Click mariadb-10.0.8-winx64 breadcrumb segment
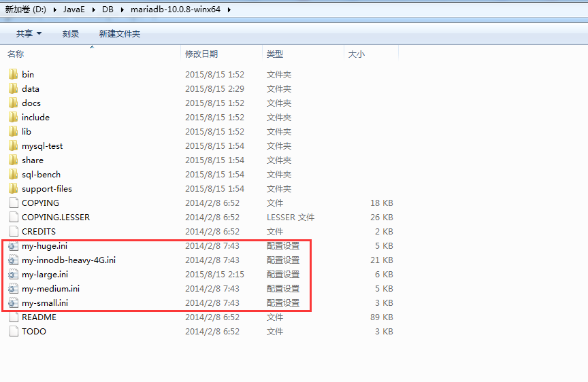The width and height of the screenshot is (588, 382). point(176,10)
